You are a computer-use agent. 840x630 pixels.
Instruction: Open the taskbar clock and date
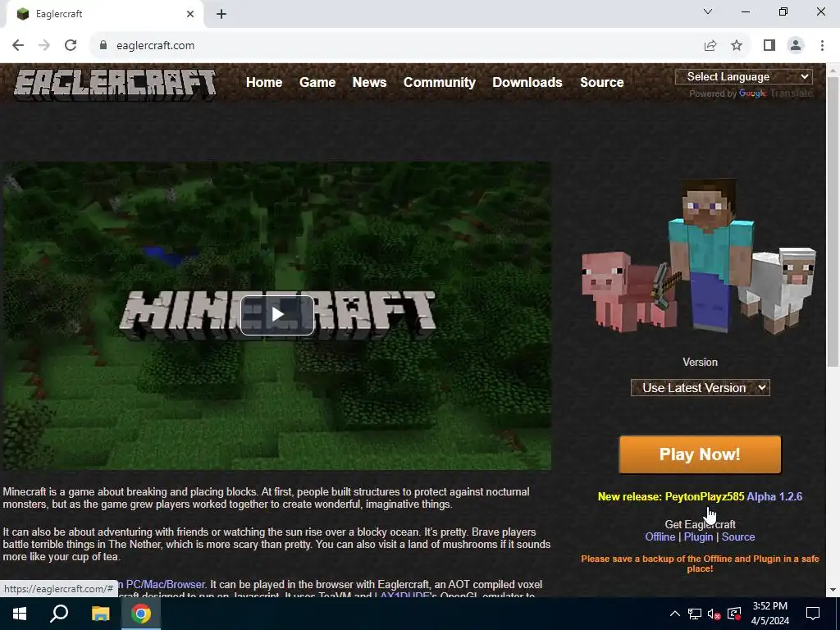coord(769,614)
